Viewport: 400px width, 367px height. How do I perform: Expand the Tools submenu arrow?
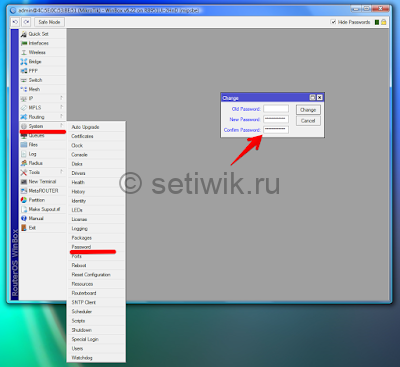pos(61,172)
